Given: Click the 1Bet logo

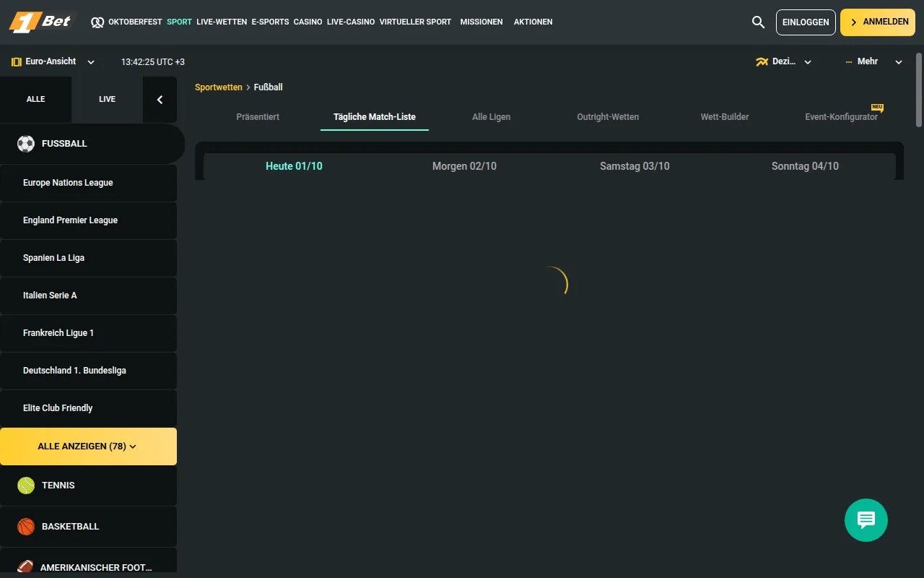Looking at the screenshot, I should tap(42, 22).
